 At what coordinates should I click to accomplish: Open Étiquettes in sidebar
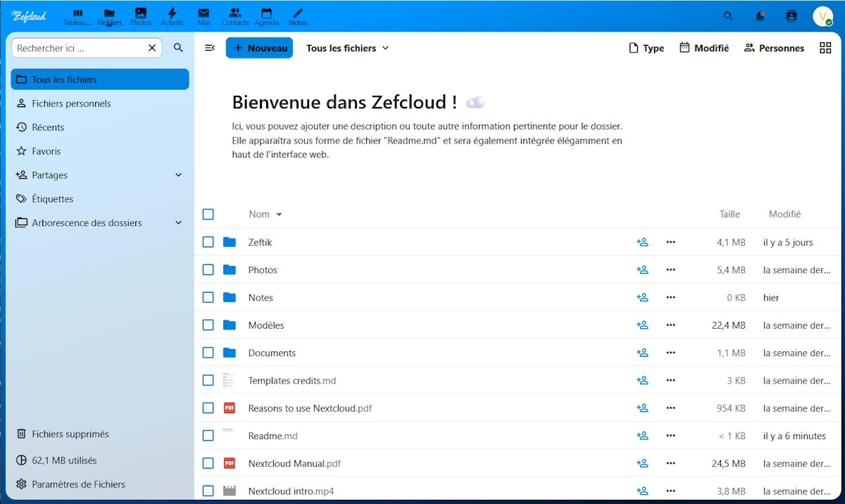coord(100,199)
